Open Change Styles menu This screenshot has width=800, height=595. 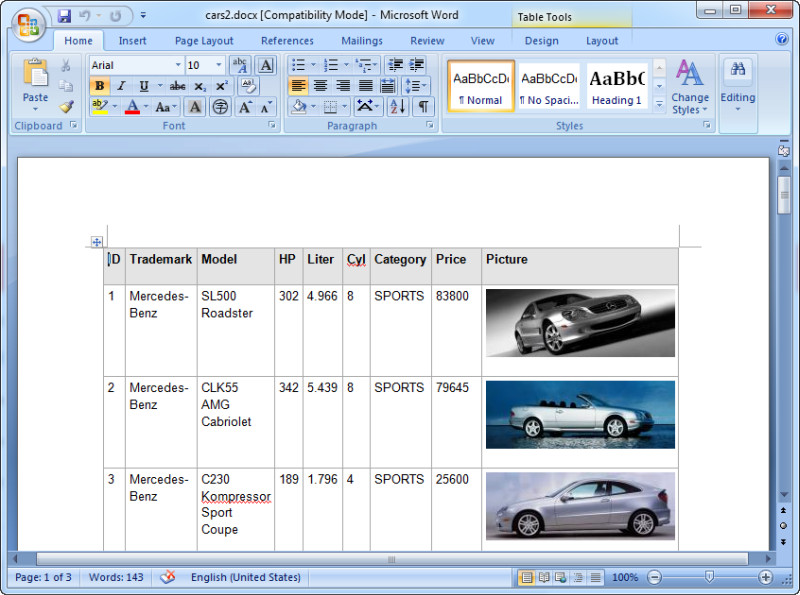(x=689, y=87)
